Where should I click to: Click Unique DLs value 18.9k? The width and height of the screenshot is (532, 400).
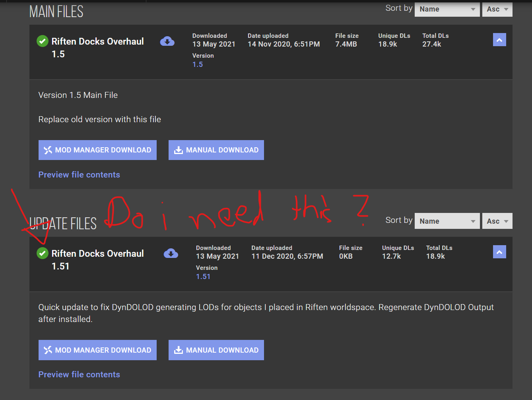[388, 44]
